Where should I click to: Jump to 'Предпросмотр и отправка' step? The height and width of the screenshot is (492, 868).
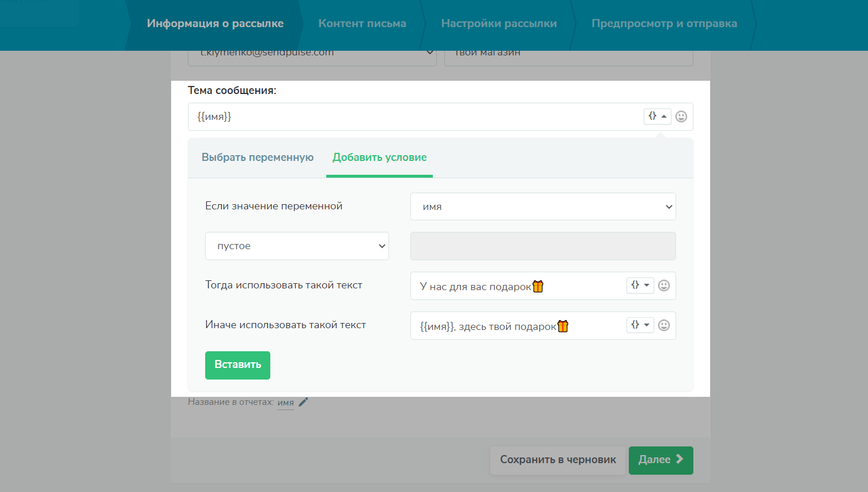664,24
